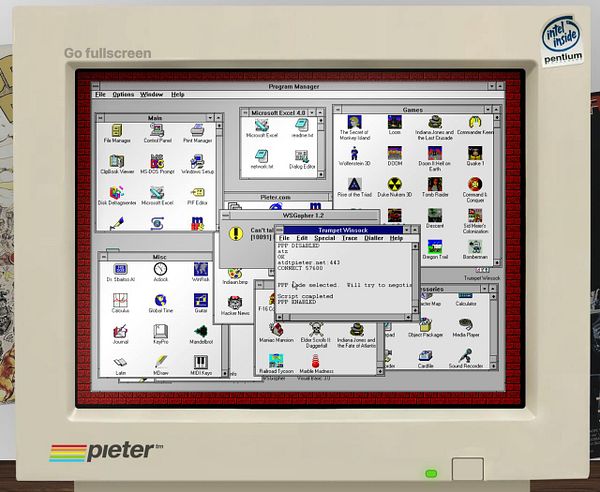600x492 pixels.
Task: Launch the Hacker News icon
Action: pyautogui.click(x=235, y=303)
